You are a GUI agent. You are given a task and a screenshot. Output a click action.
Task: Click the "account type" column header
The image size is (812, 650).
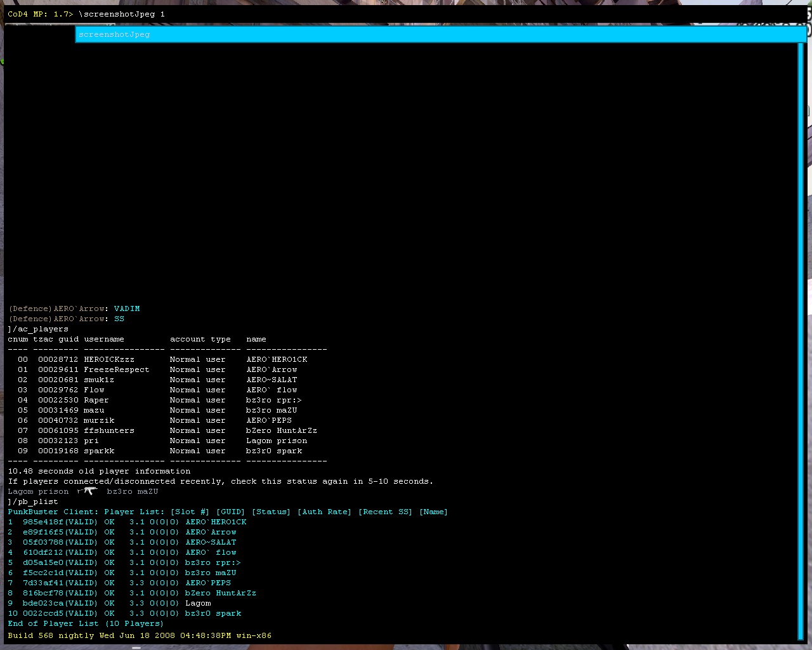point(200,339)
